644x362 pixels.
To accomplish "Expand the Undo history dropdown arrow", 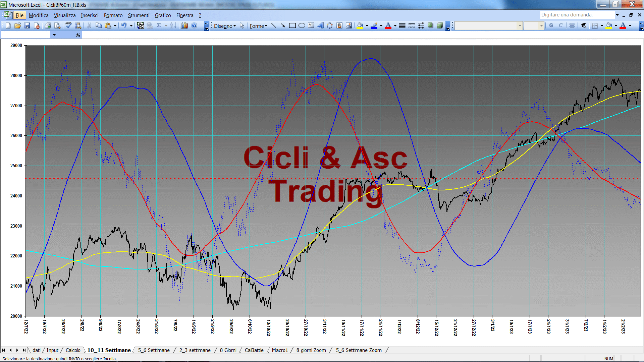I will coord(131,25).
